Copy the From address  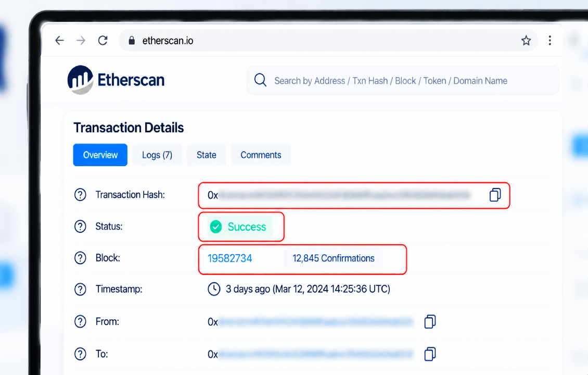(430, 322)
